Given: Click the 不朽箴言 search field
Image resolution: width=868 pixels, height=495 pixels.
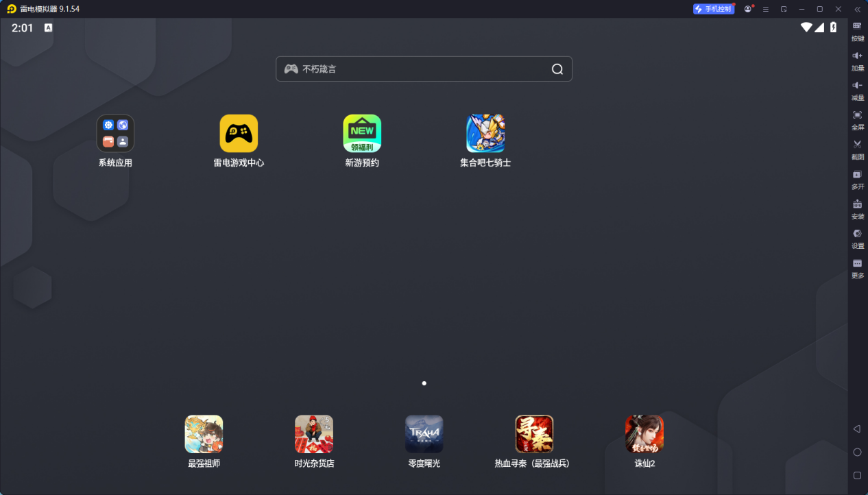Looking at the screenshot, I should [424, 69].
